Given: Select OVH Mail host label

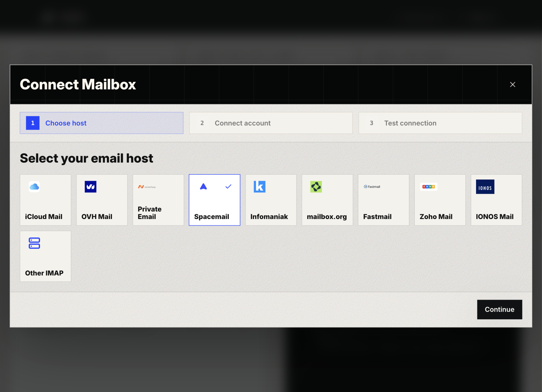Looking at the screenshot, I should tap(97, 217).
